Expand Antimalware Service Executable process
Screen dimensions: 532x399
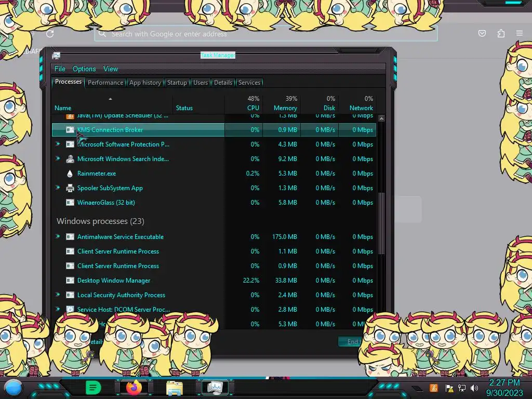coord(58,237)
